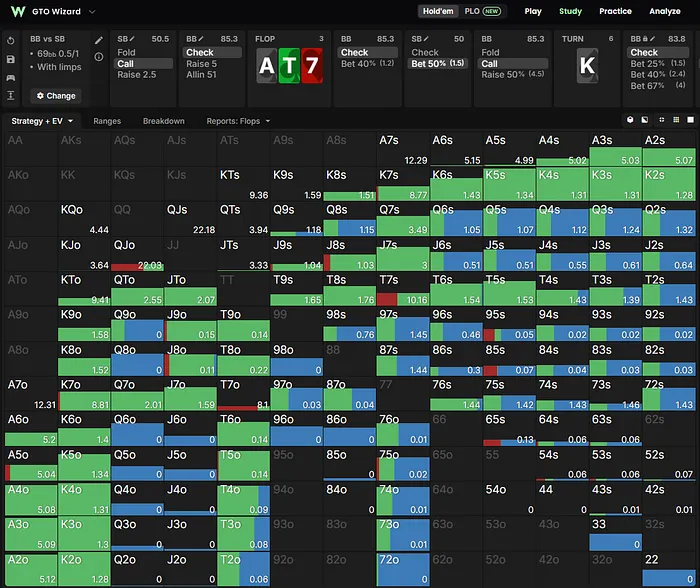The height and width of the screenshot is (588, 700).
Task: Select the red Seven flop card
Action: click(x=312, y=66)
